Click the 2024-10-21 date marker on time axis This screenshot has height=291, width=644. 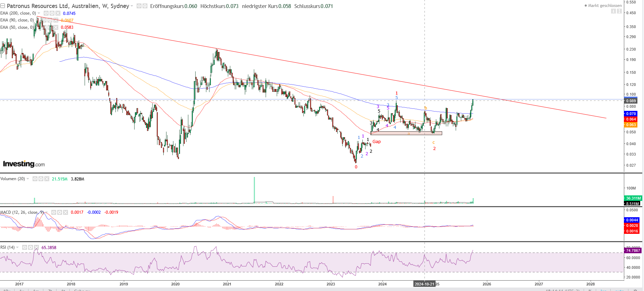click(424, 284)
